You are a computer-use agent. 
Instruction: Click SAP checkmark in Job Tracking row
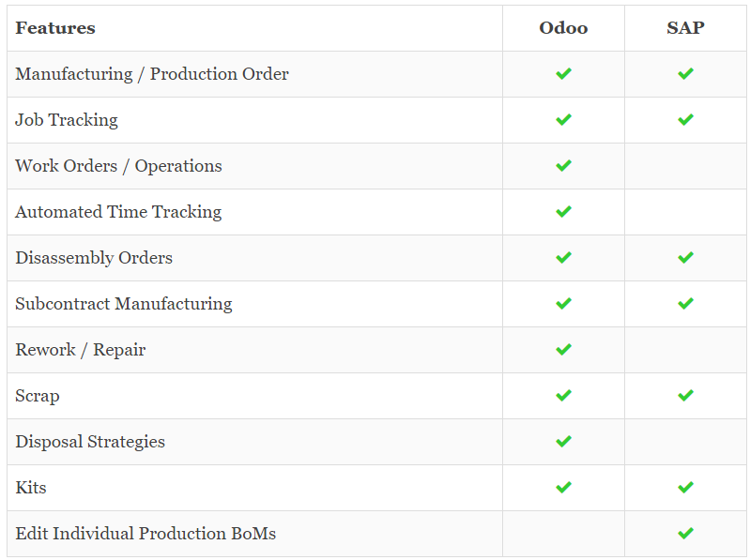click(x=685, y=119)
